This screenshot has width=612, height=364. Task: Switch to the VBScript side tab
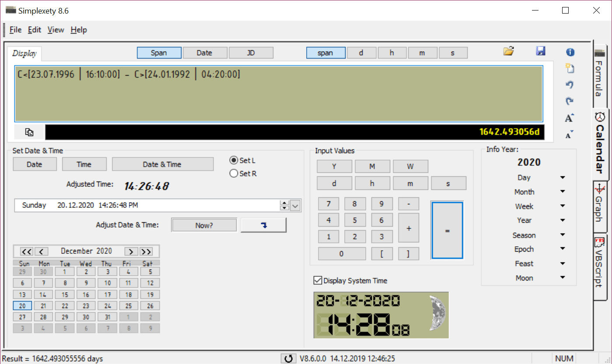click(x=600, y=267)
